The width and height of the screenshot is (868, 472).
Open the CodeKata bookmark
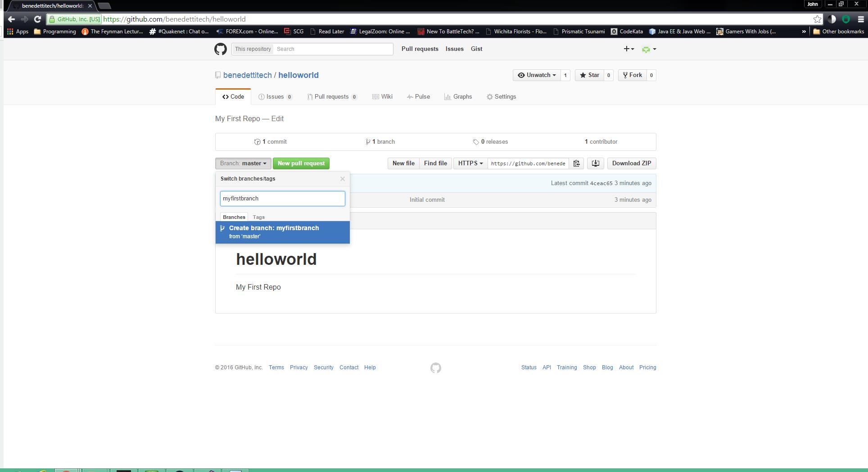click(x=627, y=32)
